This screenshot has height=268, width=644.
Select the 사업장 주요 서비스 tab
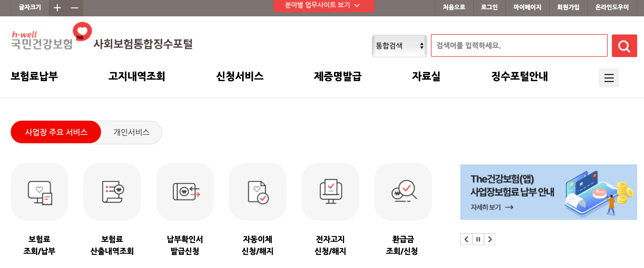(56, 132)
